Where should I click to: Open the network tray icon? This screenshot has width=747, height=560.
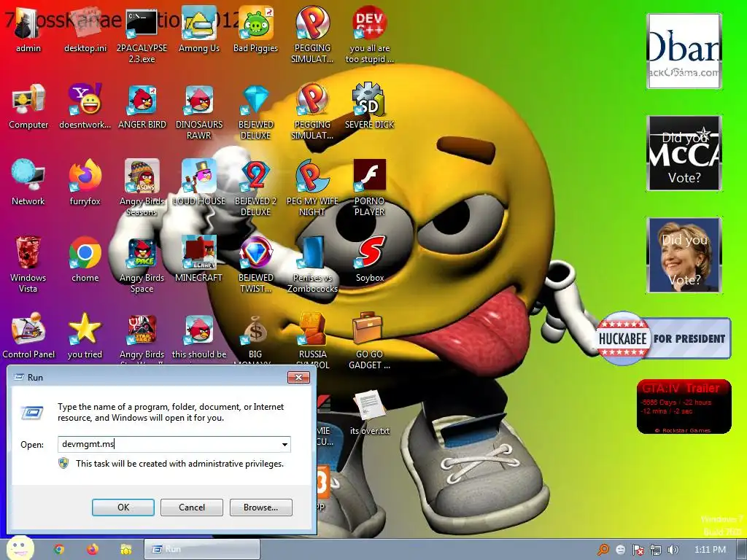(x=656, y=550)
